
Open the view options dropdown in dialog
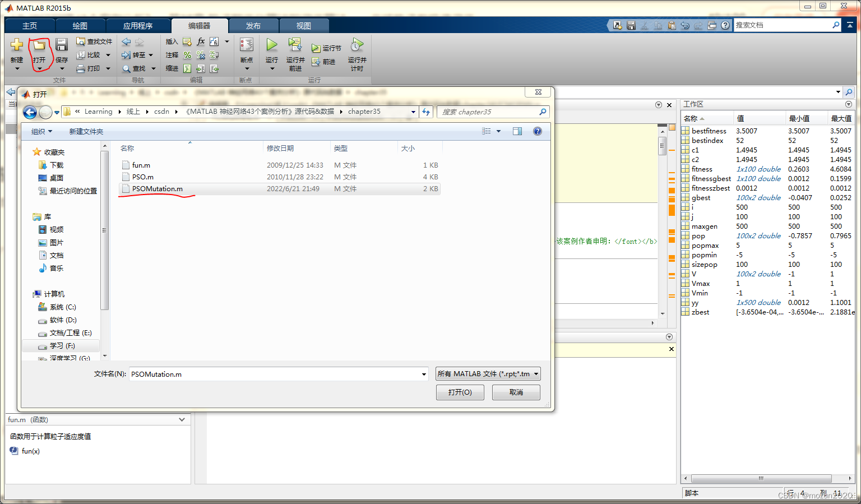click(x=498, y=131)
